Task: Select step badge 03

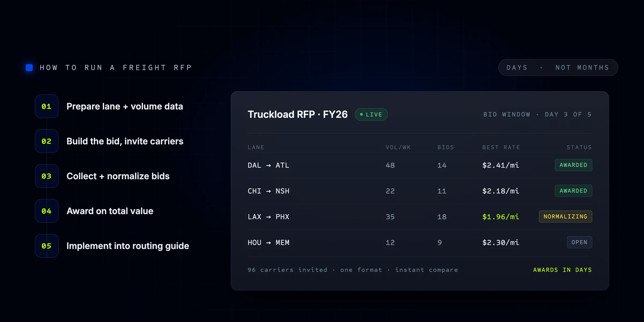Action: tap(47, 176)
